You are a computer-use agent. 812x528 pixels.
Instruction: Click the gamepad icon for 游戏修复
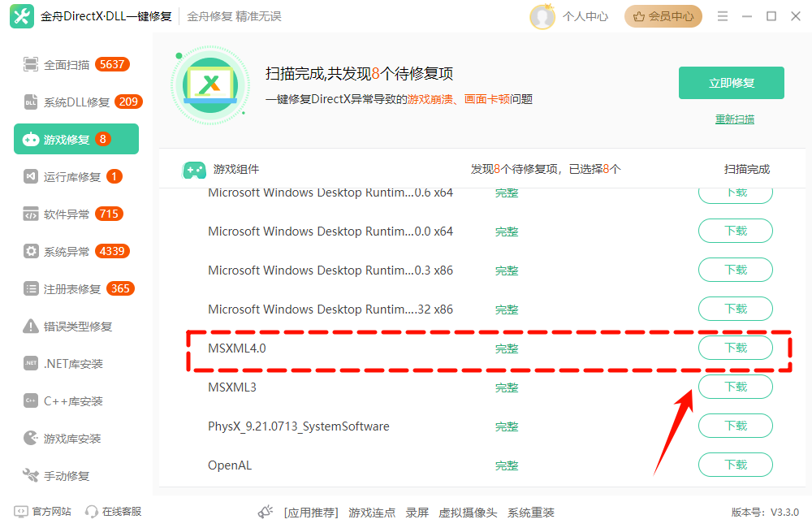pos(31,140)
